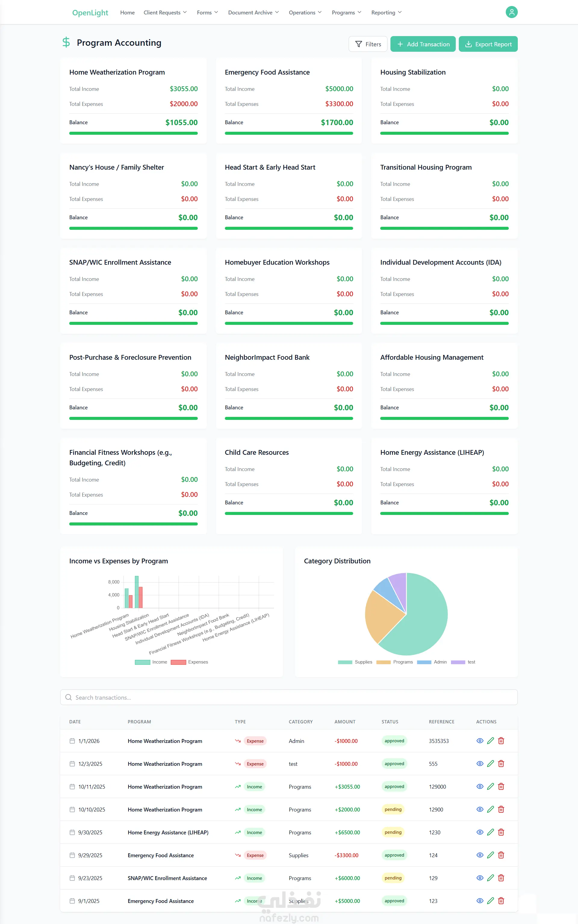This screenshot has width=578, height=924.
Task: Click the calendar icon beside 9/23/2025
Action: (72, 878)
